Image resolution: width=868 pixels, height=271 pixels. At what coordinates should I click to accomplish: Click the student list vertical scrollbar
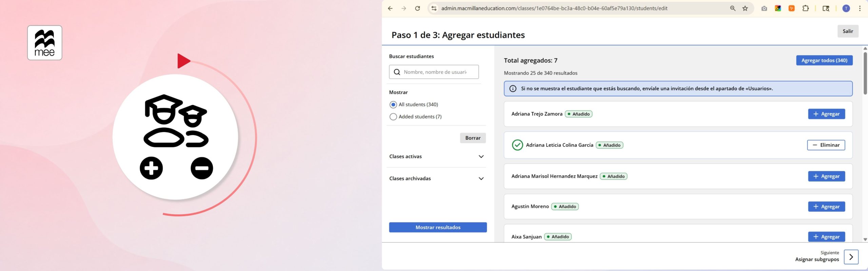click(865, 73)
